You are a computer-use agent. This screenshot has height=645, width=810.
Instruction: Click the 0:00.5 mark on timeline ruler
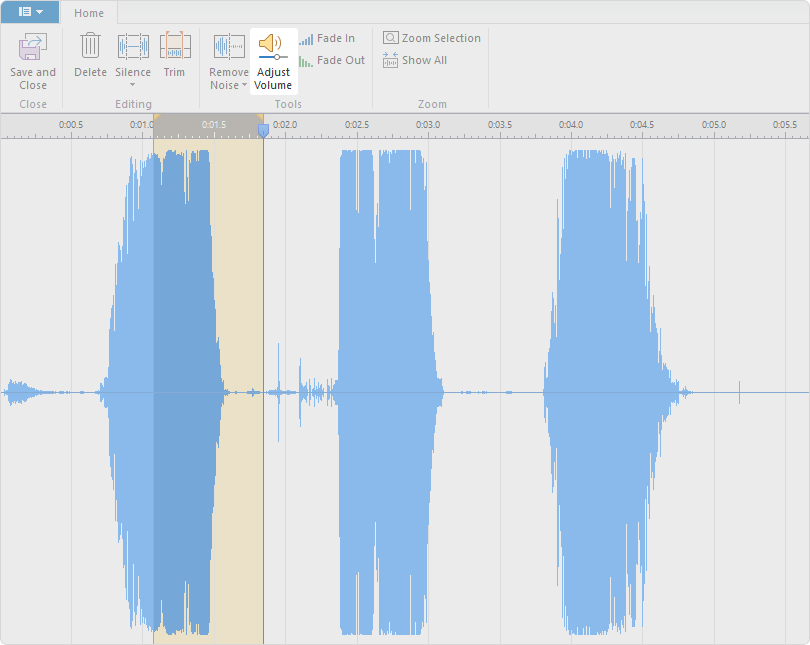coord(71,125)
